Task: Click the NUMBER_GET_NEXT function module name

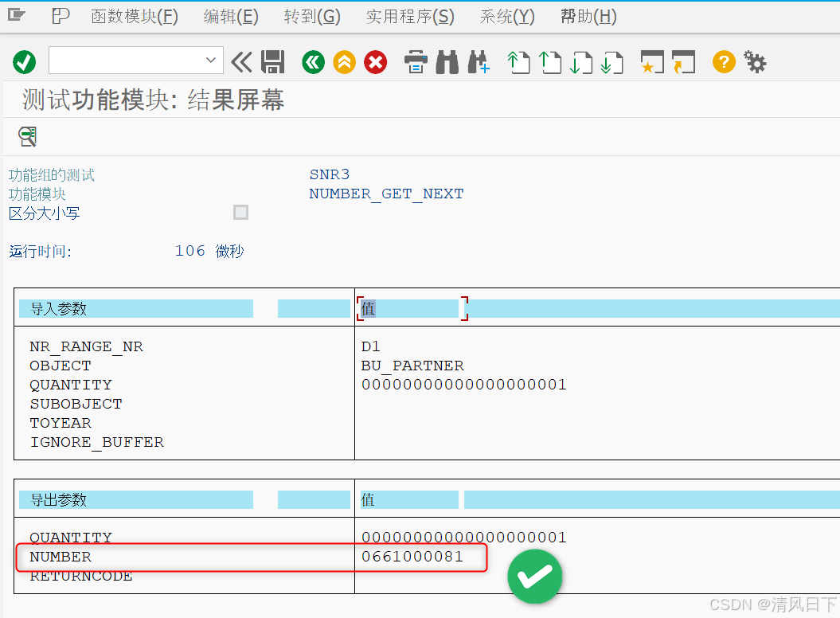Action: coord(386,194)
